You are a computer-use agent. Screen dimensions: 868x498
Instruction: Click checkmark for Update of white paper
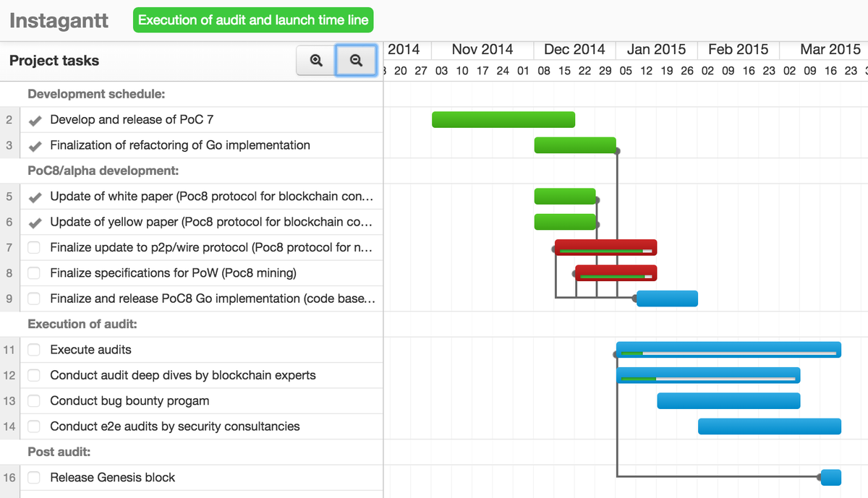(x=34, y=197)
